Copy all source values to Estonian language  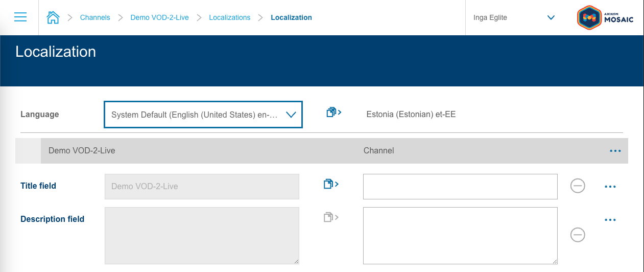point(333,112)
